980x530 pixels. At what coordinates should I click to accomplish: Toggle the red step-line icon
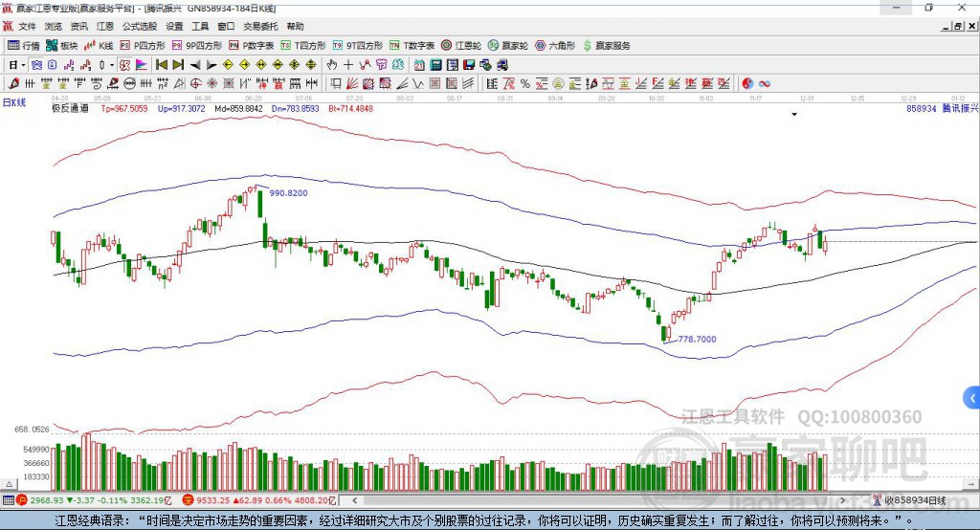[x=85, y=65]
